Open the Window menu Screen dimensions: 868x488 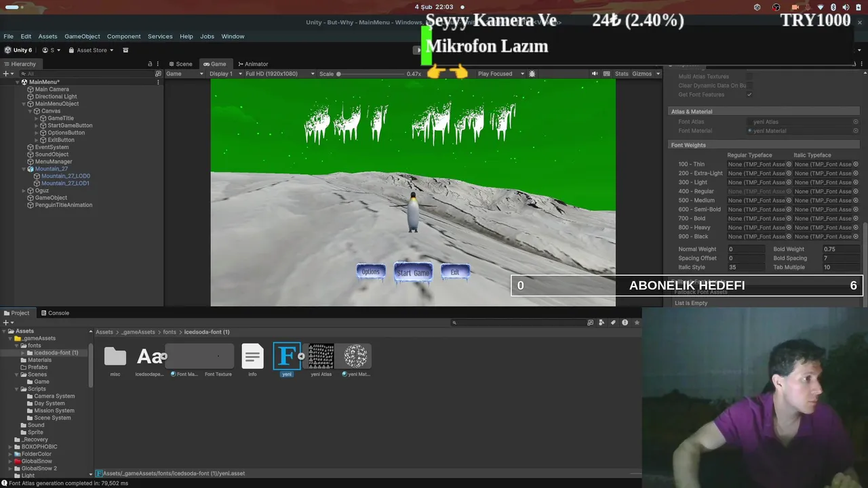pyautogui.click(x=233, y=37)
